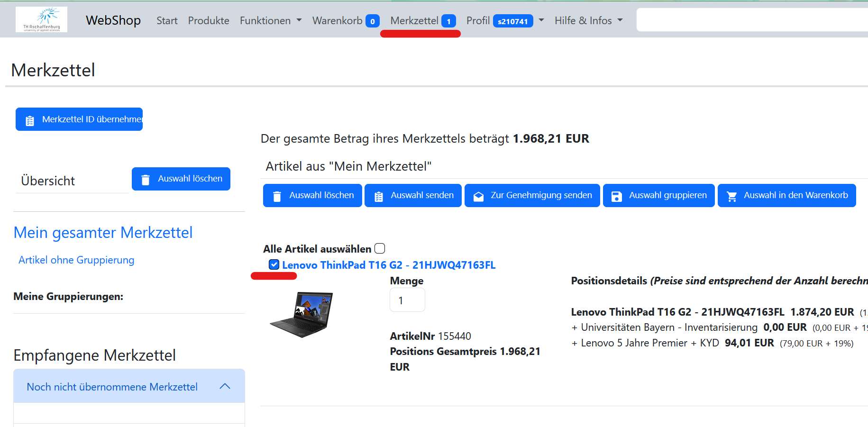
Task: Click the Menge quantity field
Action: (x=407, y=300)
